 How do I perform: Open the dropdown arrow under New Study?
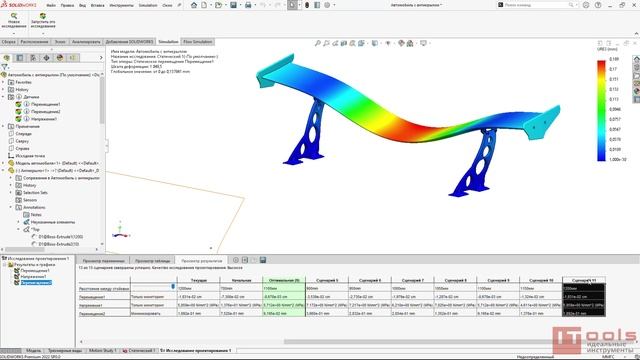click(x=14, y=33)
